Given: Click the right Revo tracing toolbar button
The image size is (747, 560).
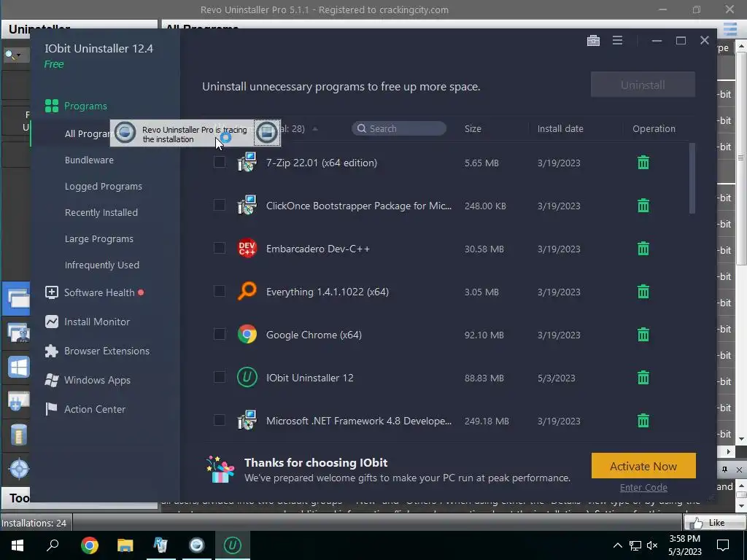Looking at the screenshot, I should (266, 133).
